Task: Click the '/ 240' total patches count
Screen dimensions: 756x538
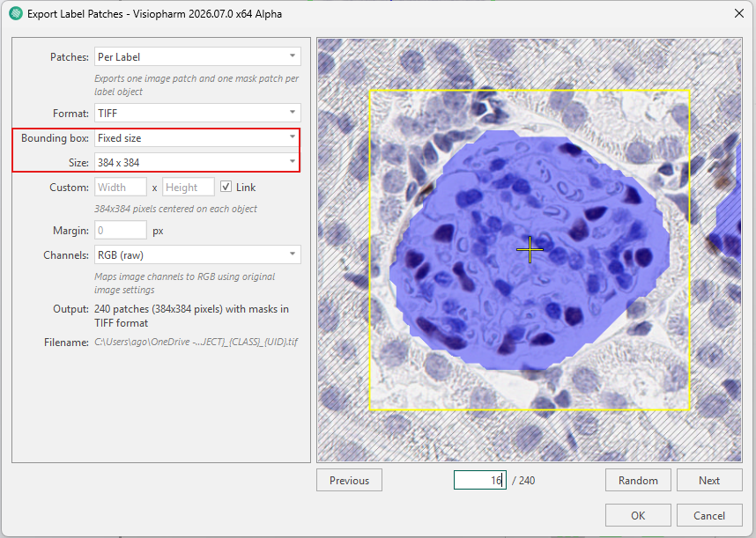Action: [523, 480]
